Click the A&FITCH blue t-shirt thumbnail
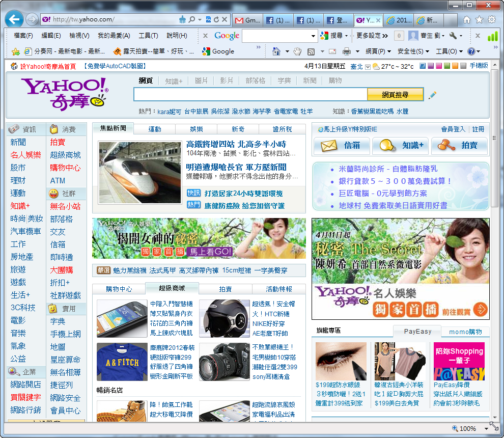 122,362
